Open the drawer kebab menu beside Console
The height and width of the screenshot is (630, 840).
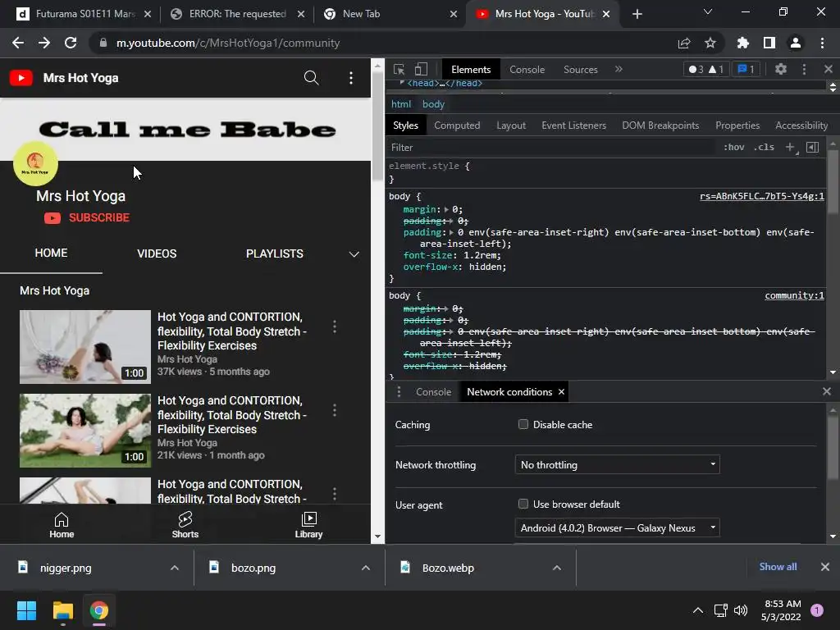pyautogui.click(x=399, y=392)
